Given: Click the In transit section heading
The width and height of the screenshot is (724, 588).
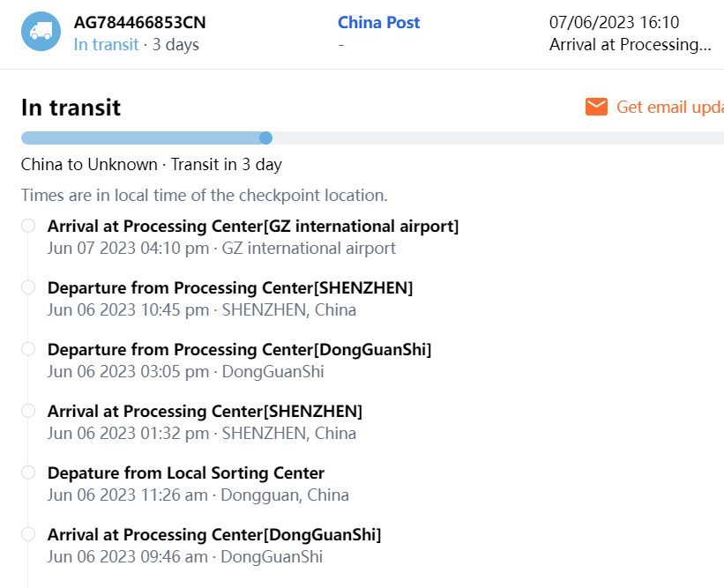Looking at the screenshot, I should click(71, 108).
